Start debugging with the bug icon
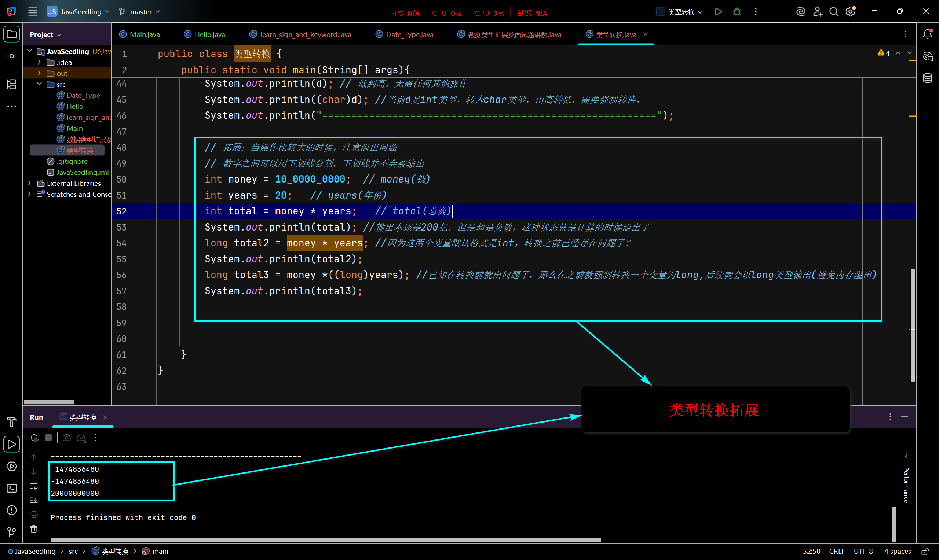The height and width of the screenshot is (560, 939). (x=737, y=12)
